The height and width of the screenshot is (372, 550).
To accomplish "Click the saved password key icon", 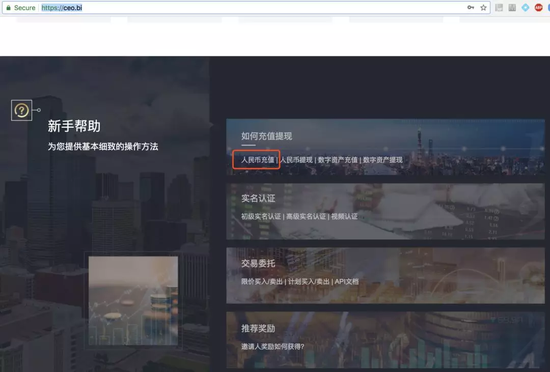I will click(470, 7).
